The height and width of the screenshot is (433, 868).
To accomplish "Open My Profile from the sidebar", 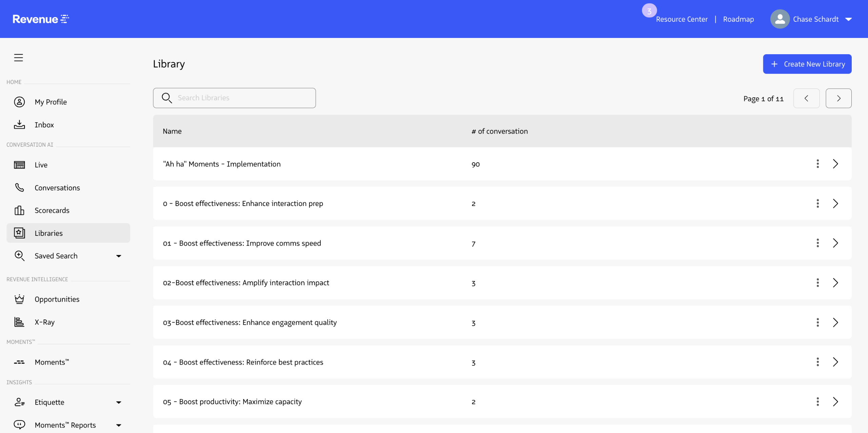I will point(51,102).
